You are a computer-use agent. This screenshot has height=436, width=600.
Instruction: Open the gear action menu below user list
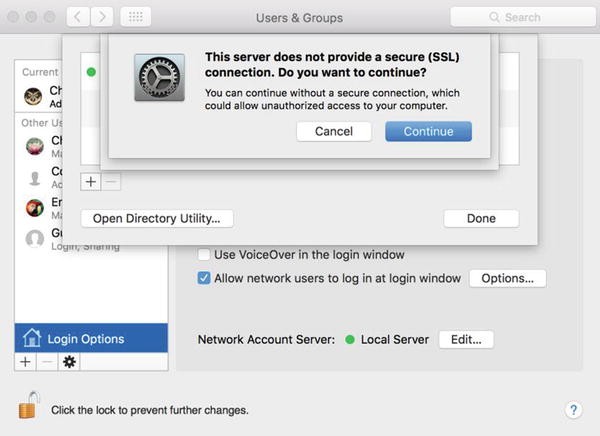pos(69,362)
